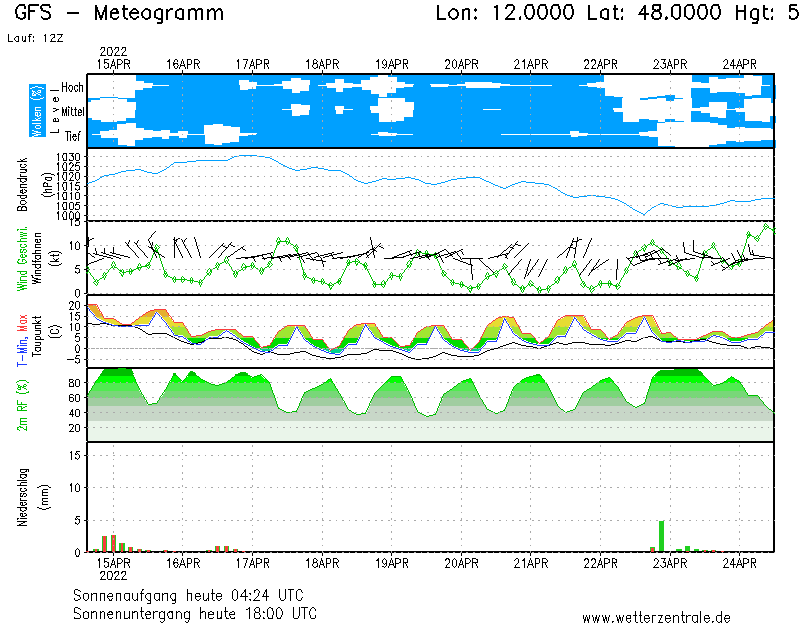Screen dimensions: 800x625
Task: Click the tallest green precipitation bar near 23APR
Action: click(x=661, y=536)
